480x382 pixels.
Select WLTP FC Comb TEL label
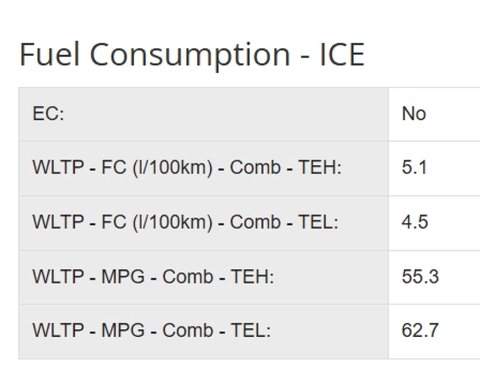pos(185,222)
